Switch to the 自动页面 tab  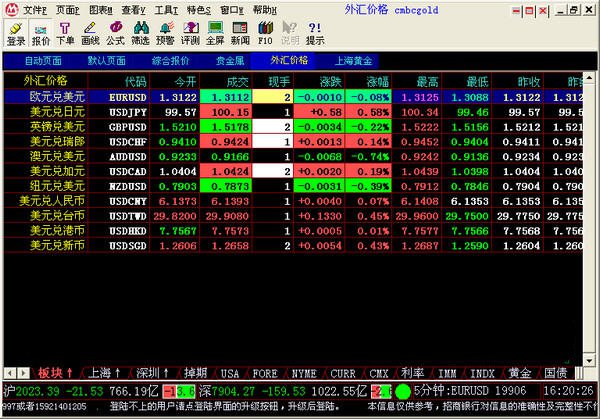pos(43,61)
